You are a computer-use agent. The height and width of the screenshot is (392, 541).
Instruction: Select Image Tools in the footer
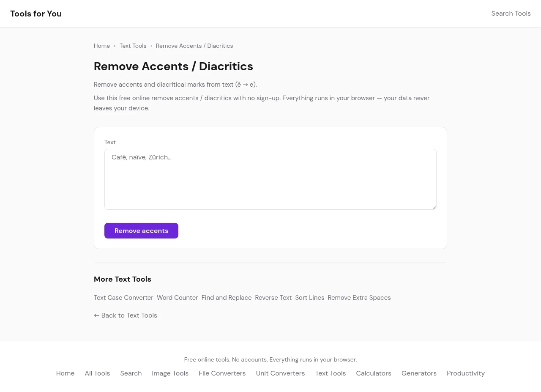[170, 373]
